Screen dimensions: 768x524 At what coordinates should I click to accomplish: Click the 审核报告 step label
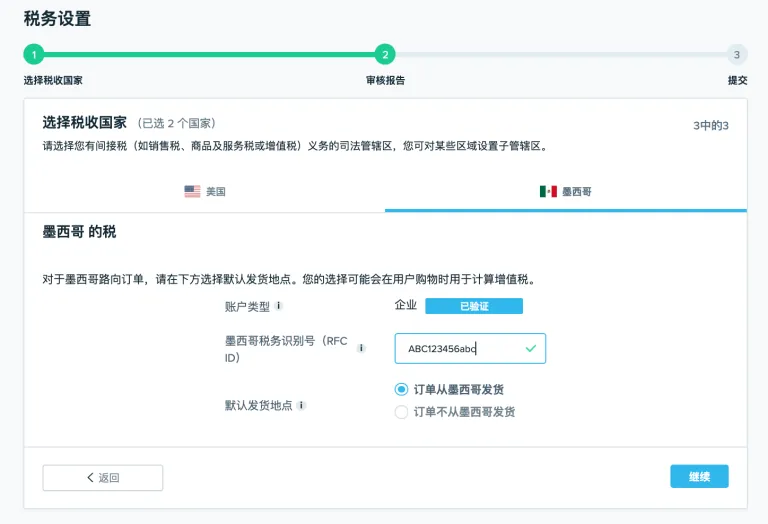point(385,80)
